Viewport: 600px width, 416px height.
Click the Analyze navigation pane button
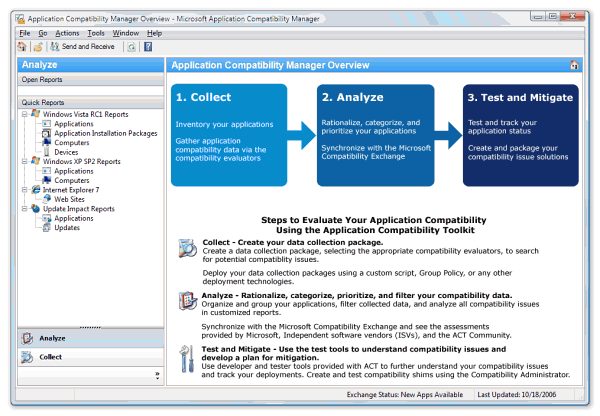[x=50, y=338]
